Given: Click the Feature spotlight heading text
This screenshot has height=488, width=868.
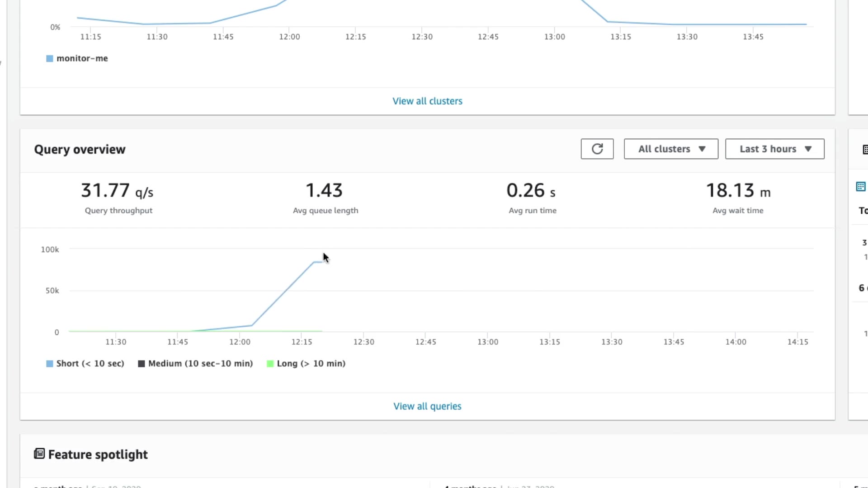Looking at the screenshot, I should [98, 455].
